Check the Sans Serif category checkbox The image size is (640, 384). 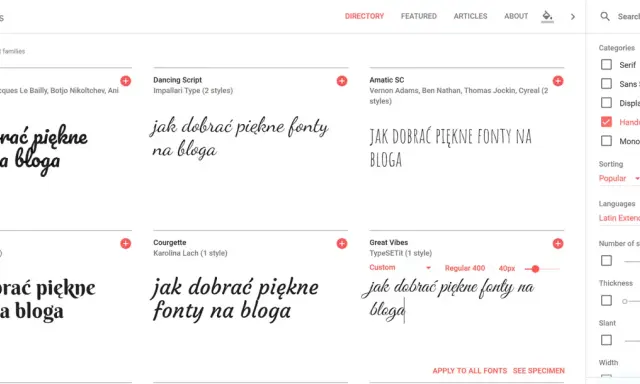(606, 84)
